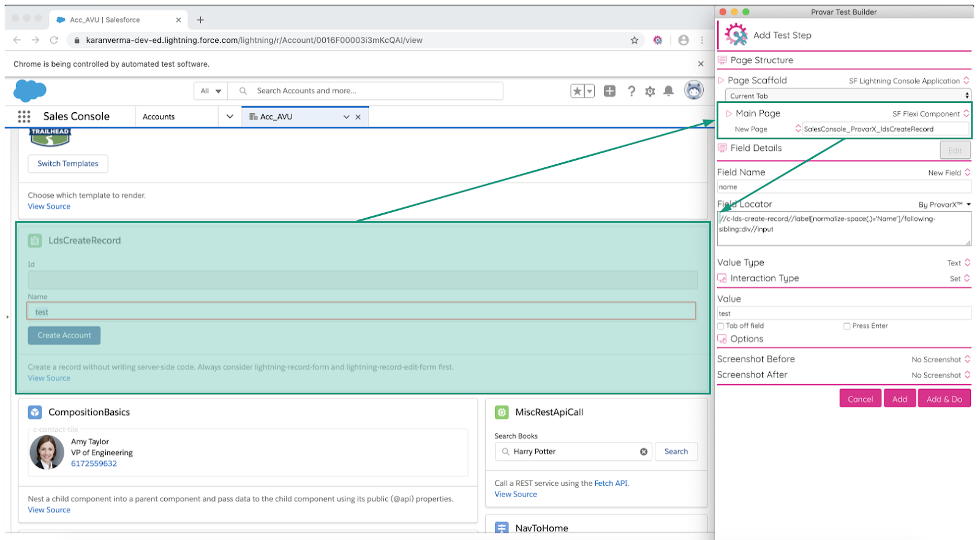
Task: Open the Chrome three-dot menu
Action: coord(702,40)
